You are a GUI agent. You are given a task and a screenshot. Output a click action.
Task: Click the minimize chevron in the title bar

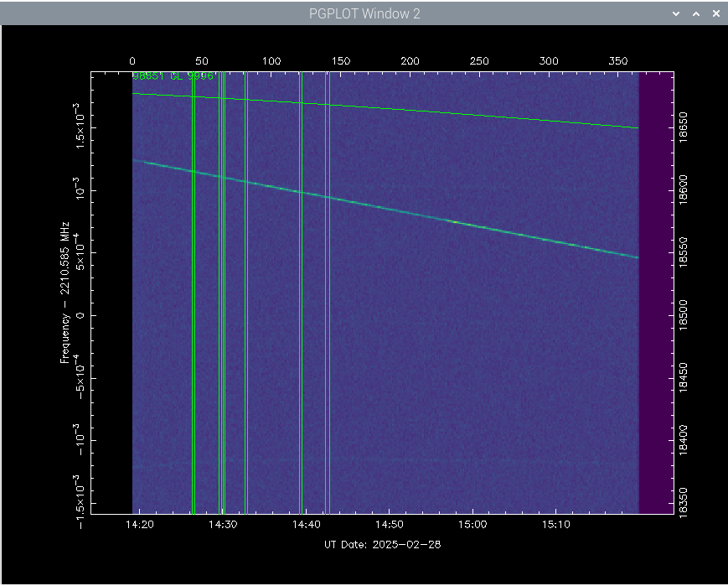click(x=676, y=14)
